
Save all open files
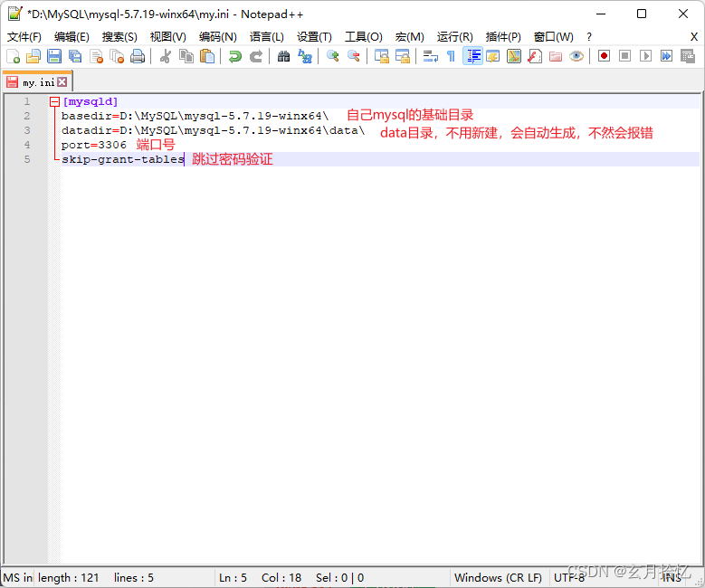(x=75, y=56)
